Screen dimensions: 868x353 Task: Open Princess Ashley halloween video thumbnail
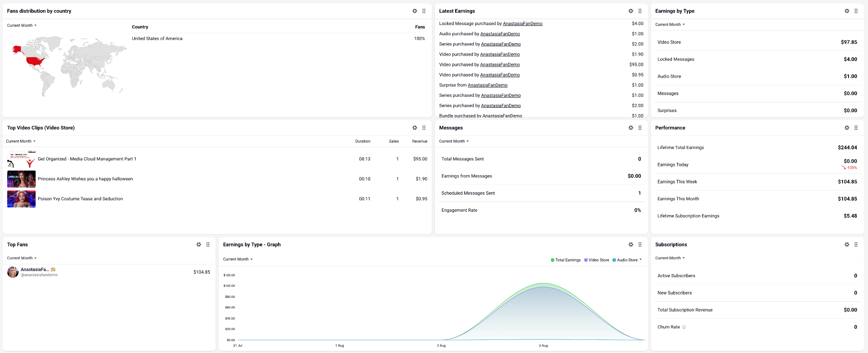pos(21,179)
